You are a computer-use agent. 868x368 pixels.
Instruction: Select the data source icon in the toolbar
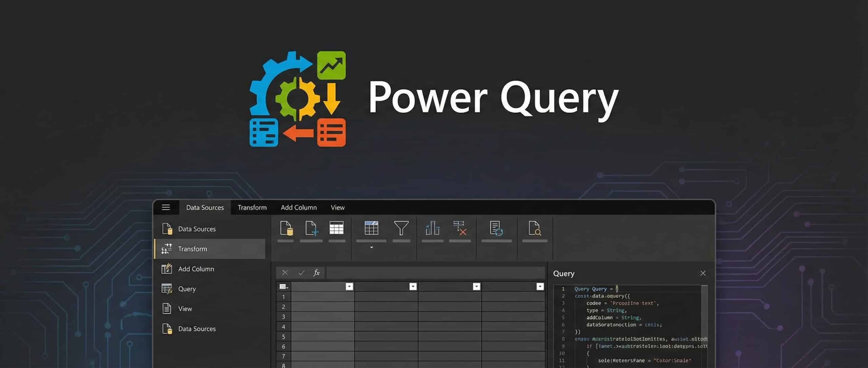click(x=286, y=229)
